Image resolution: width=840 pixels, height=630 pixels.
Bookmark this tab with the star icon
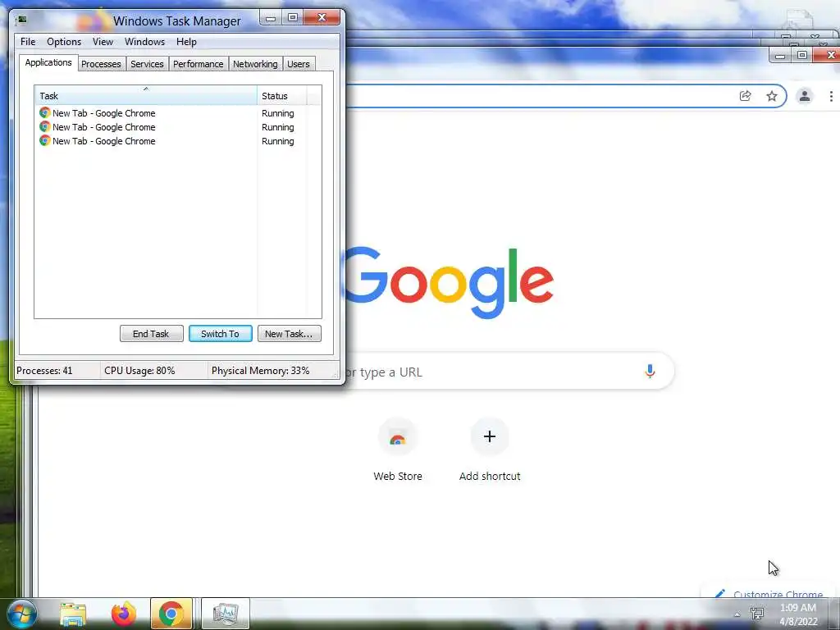pos(771,96)
